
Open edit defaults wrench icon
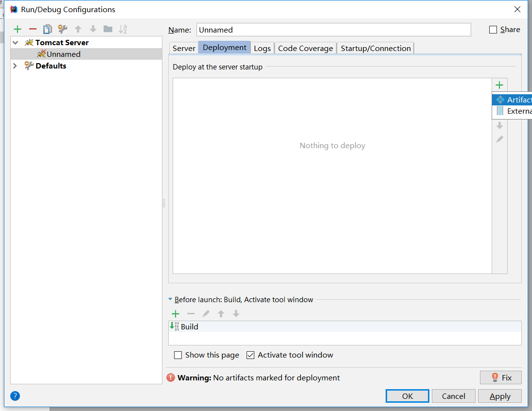(x=63, y=29)
